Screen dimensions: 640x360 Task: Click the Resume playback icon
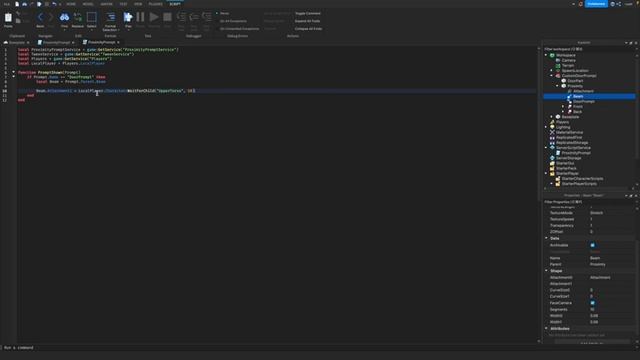154,17
